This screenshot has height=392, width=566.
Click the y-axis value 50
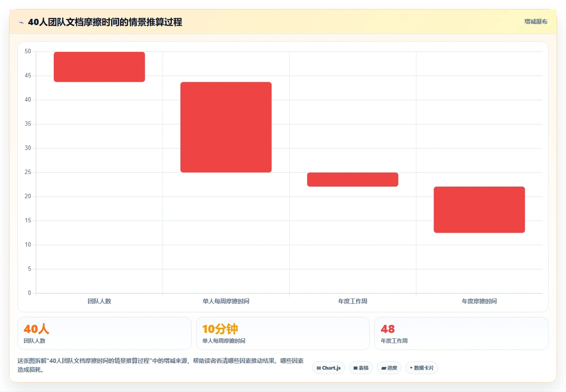tap(28, 51)
